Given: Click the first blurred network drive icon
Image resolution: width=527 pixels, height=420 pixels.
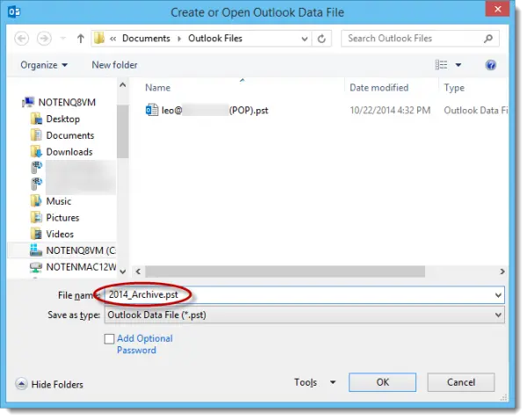Looking at the screenshot, I should [x=37, y=168].
